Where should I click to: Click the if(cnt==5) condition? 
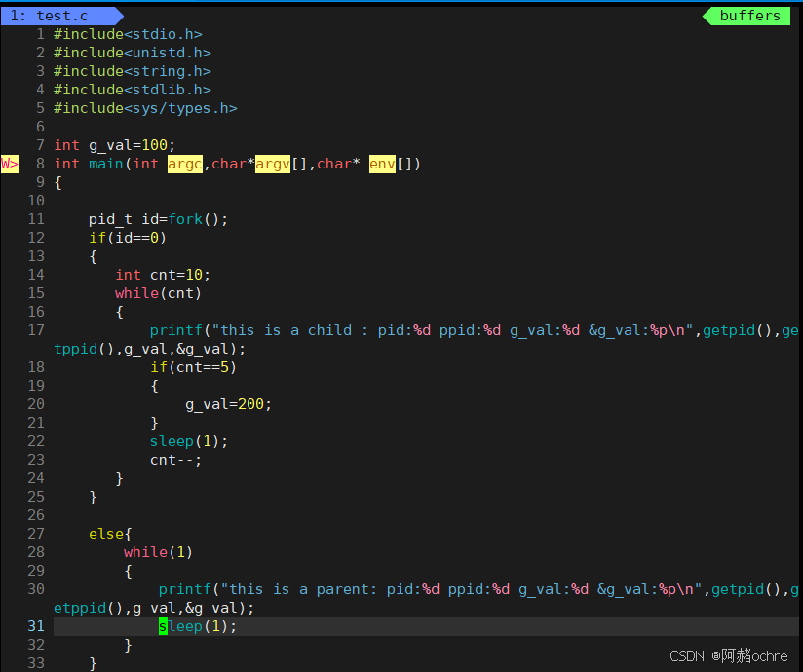pos(193,367)
